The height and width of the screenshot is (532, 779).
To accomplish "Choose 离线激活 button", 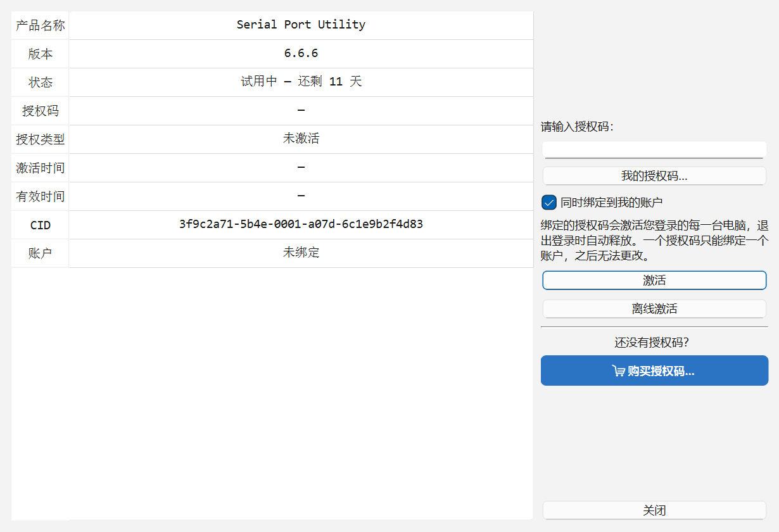I will (x=654, y=309).
